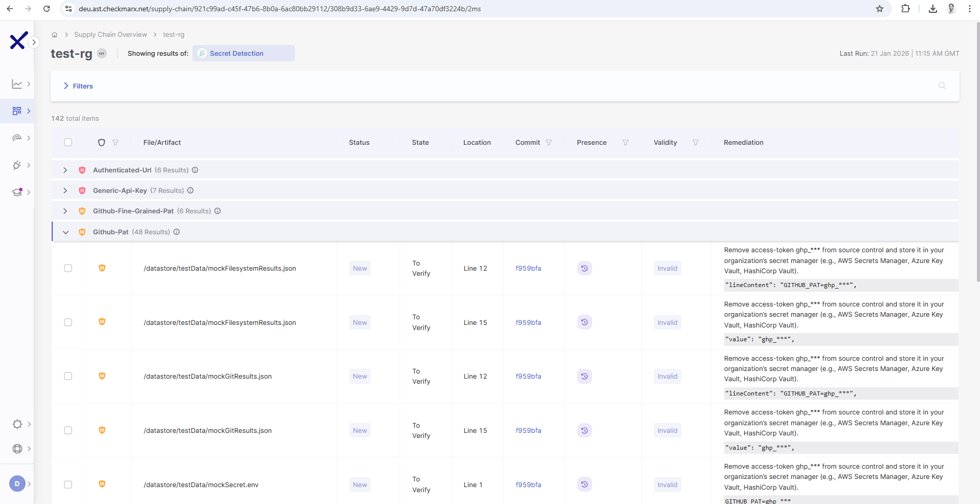Click the Commit column filter icon
The image size is (980, 504).
(x=549, y=143)
